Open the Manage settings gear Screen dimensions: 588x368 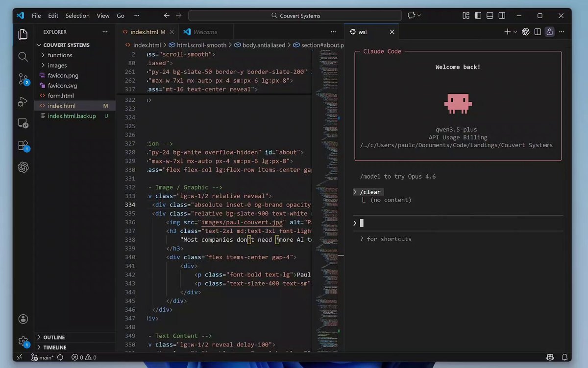(x=23, y=341)
